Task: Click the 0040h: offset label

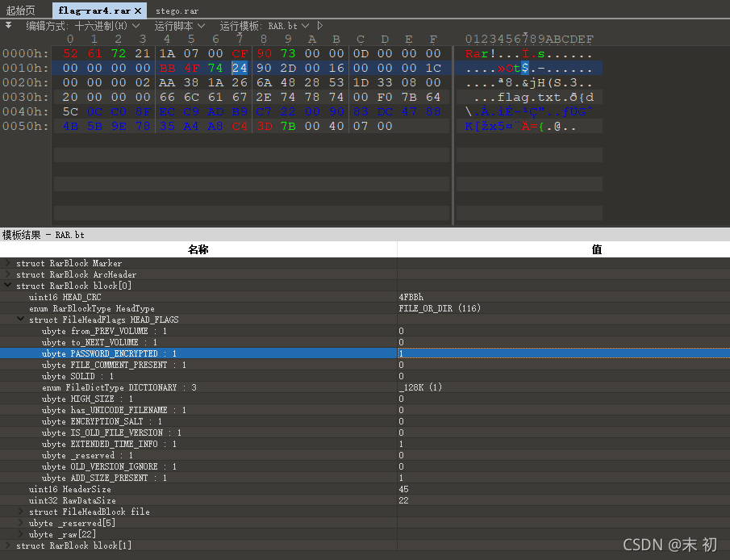Action: pos(26,112)
